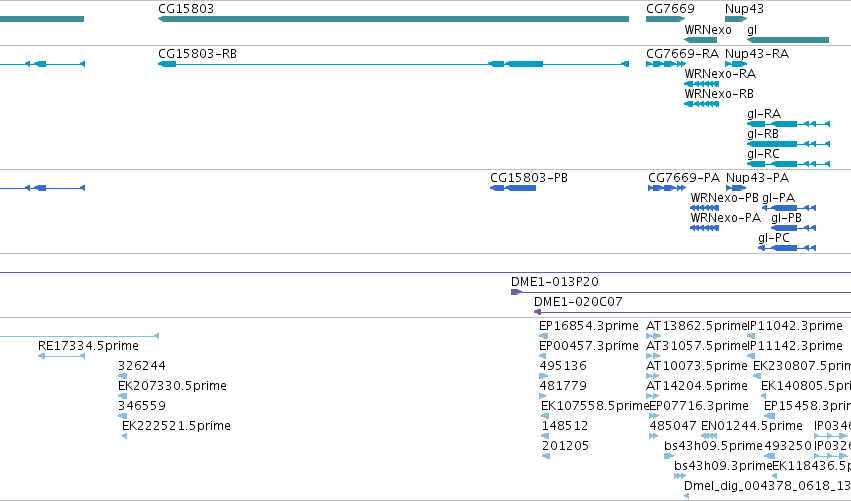The height and width of the screenshot is (501, 851).
Task: Click the gl-RB transcript label
Action: point(763,134)
